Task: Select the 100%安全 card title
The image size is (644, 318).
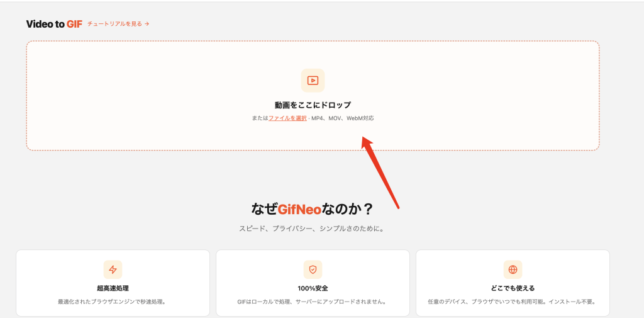Action: 313,288
